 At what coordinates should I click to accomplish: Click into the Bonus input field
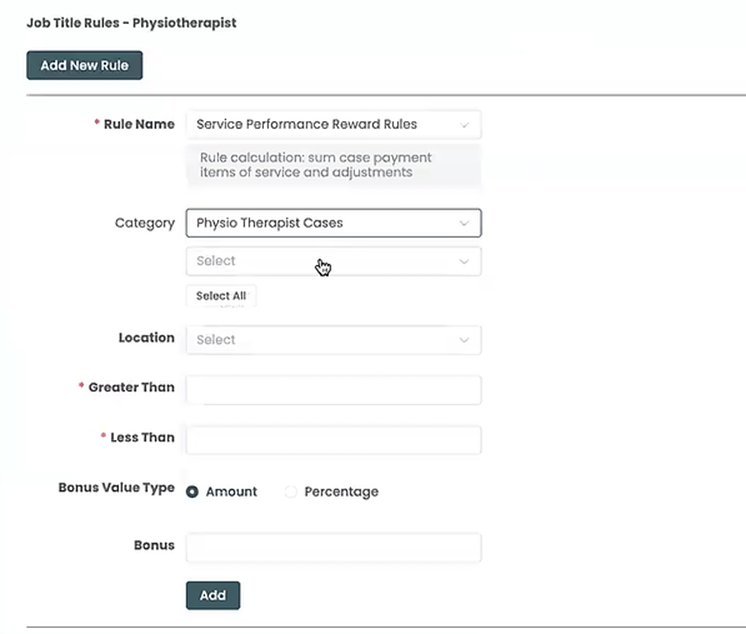coord(333,547)
